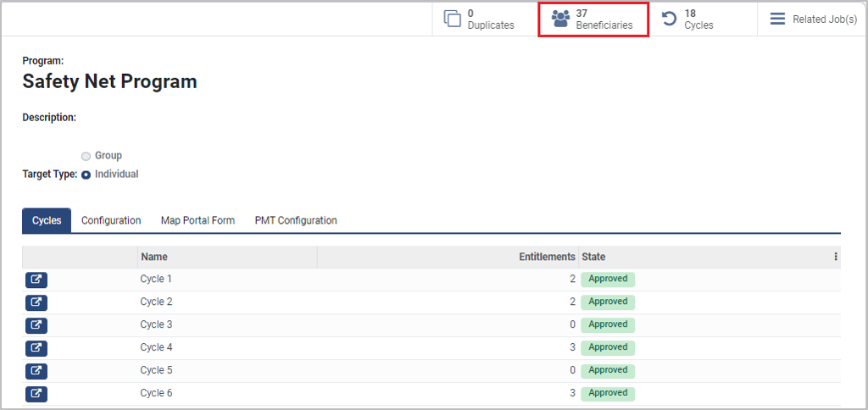
Task: Click the Duplicates stat icon
Action: [453, 19]
